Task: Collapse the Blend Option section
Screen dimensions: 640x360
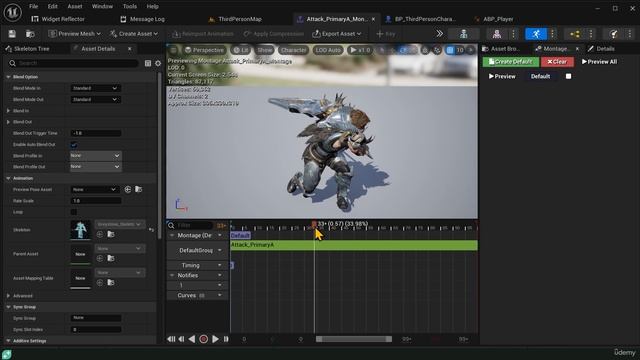Action: (8, 77)
